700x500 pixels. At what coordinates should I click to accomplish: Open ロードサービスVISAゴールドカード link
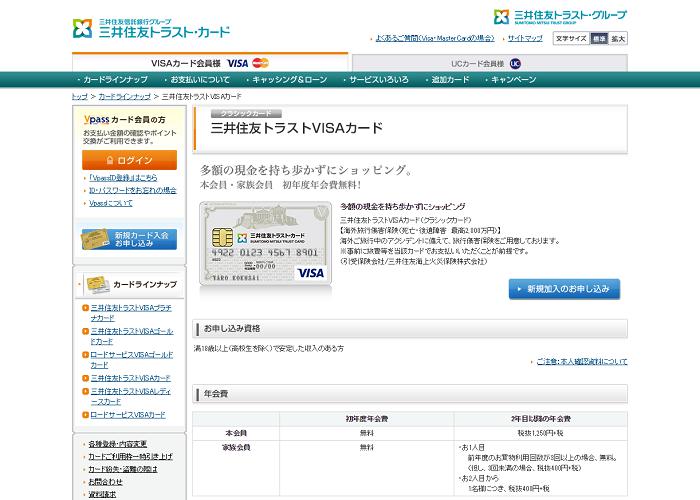(x=132, y=360)
